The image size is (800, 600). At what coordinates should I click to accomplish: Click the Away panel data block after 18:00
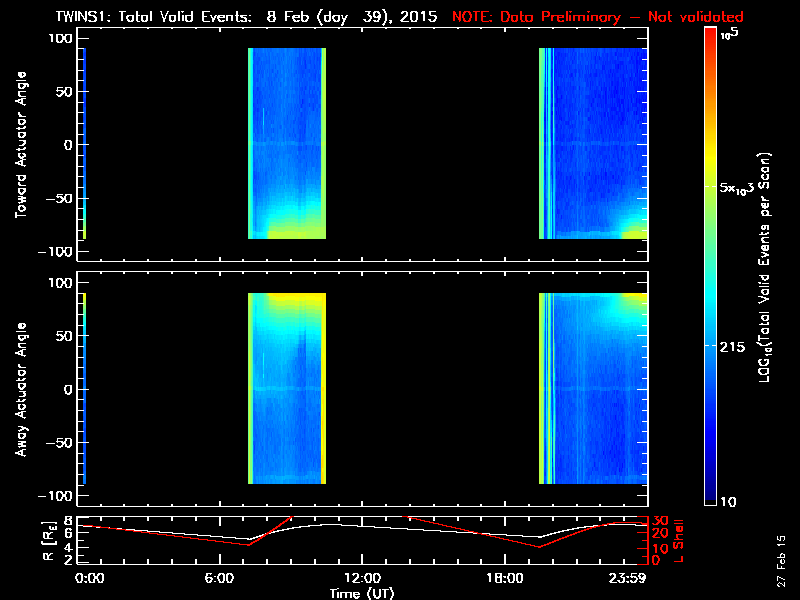coord(593,388)
